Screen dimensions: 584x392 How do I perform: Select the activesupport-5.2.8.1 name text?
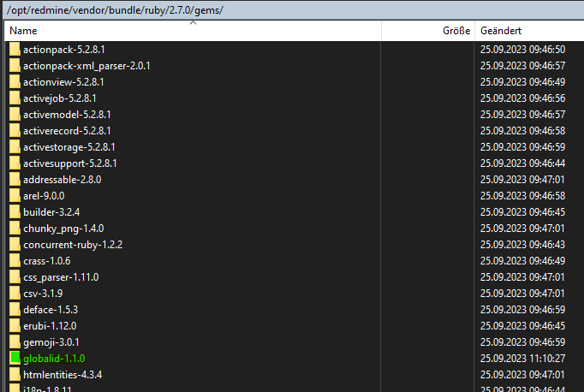coord(70,163)
